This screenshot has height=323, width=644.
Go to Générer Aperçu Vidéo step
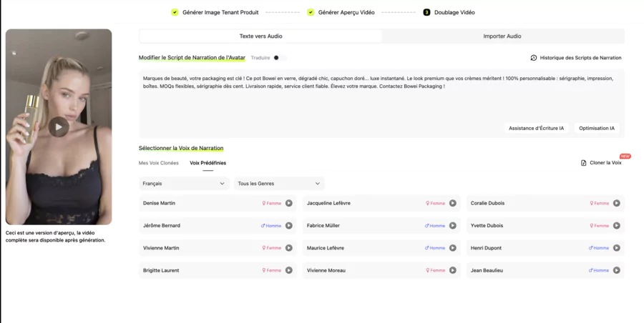[x=346, y=12]
